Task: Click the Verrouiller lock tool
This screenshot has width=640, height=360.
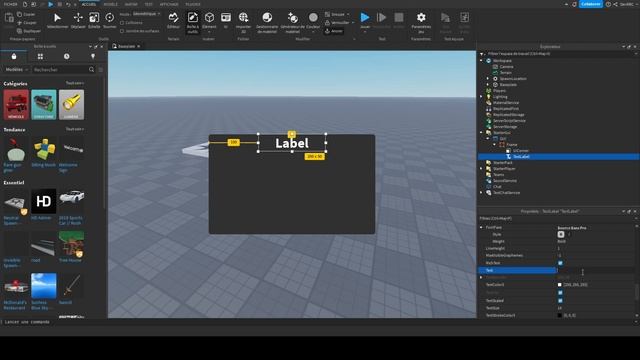Action: click(327, 22)
